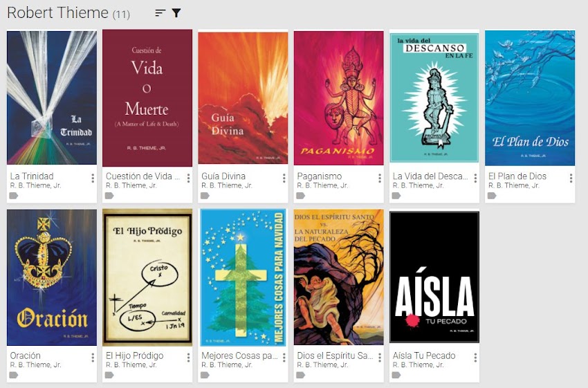588x388 pixels.
Task: Open the Guía Divina book title link
Action: tap(223, 176)
